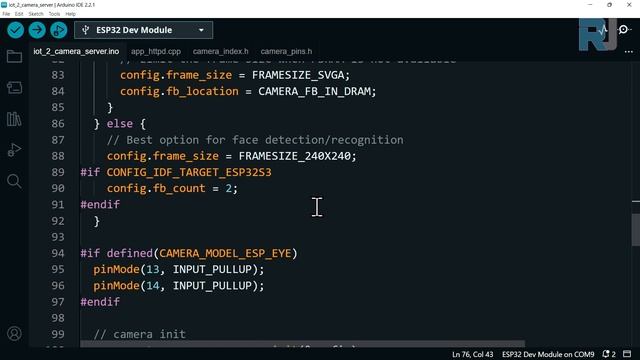This screenshot has width=640, height=360.
Task: Click the Verify sketch checkmark button
Action: (x=16, y=30)
